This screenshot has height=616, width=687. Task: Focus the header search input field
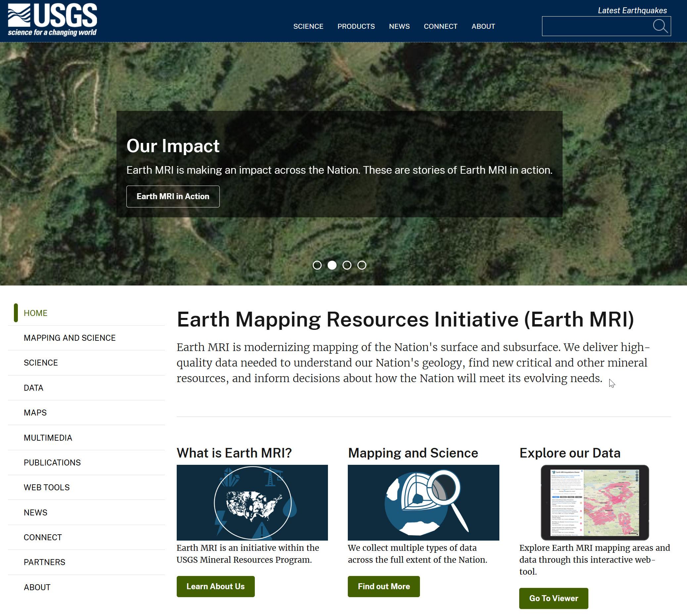596,26
